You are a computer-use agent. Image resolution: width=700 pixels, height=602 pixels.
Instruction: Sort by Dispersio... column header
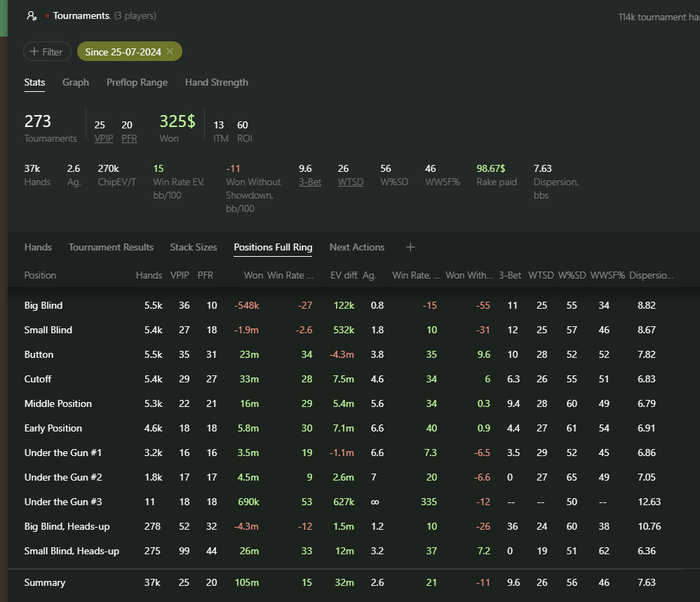tap(651, 275)
